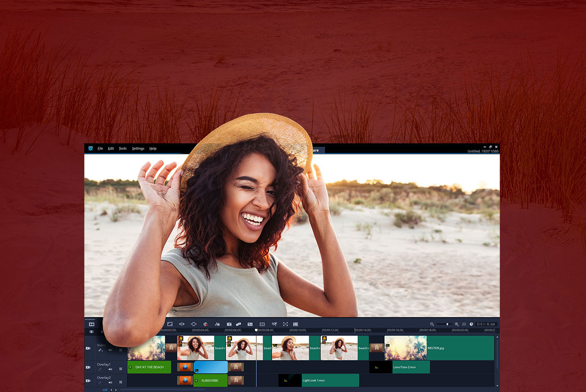Viewport: 586px width, 392px height.
Task: Toggle ripple editing link on Overlay1 track
Action: tap(100, 369)
